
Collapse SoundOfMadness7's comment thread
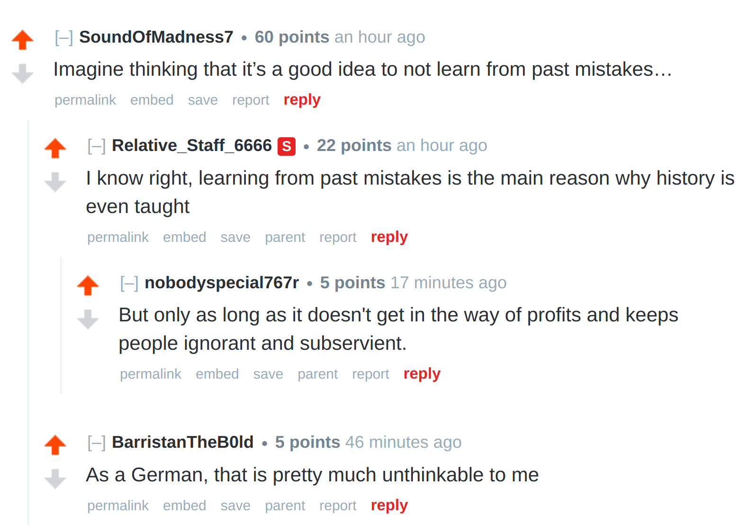(64, 37)
